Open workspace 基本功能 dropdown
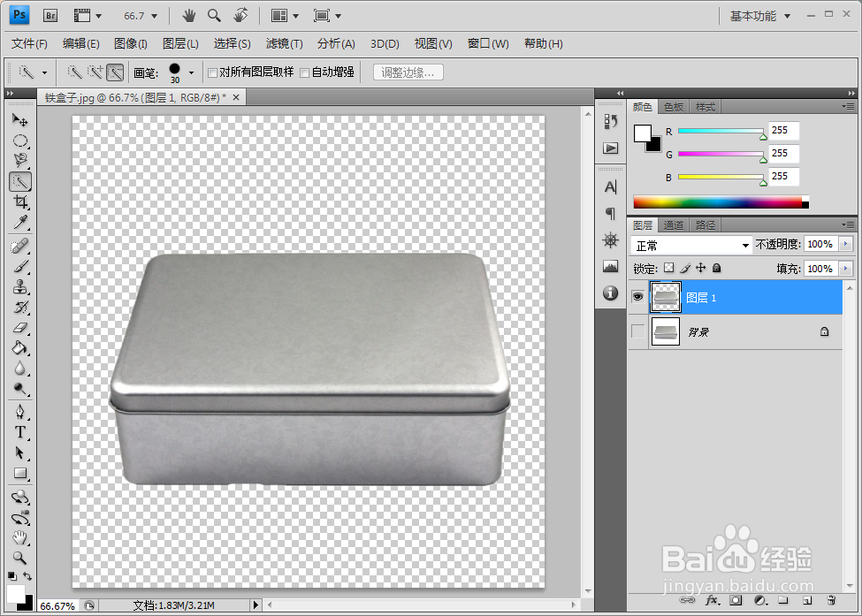This screenshot has width=862, height=616. [x=759, y=16]
